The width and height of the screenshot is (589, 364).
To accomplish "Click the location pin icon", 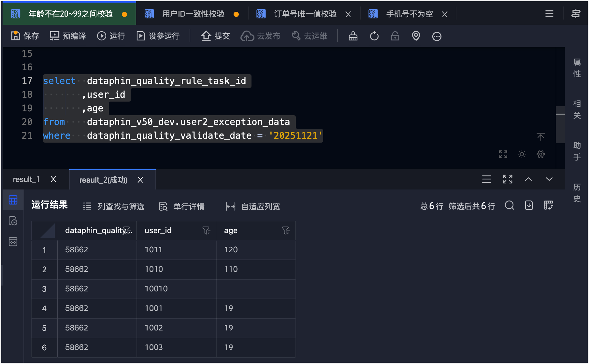I will (416, 36).
